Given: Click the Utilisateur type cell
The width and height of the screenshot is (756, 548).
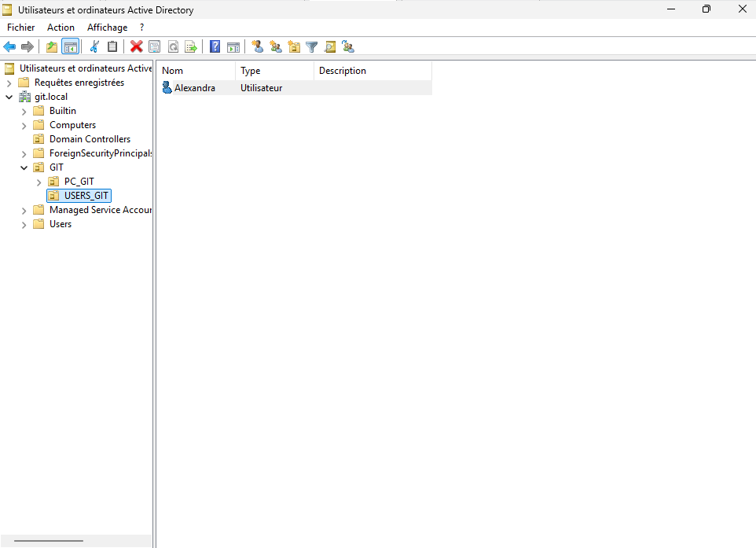Looking at the screenshot, I should click(262, 88).
